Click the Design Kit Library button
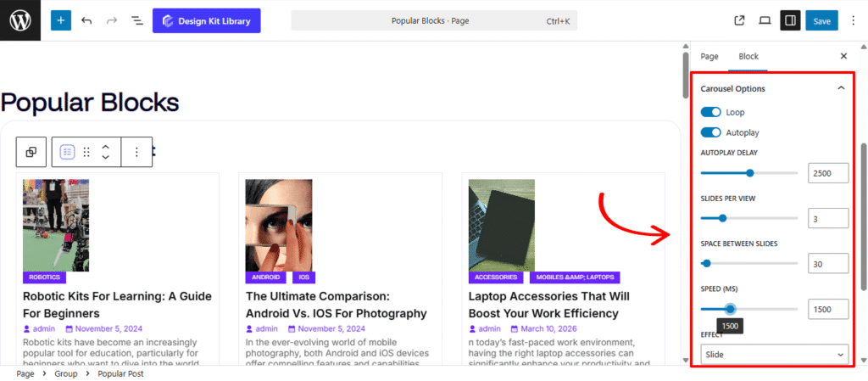 click(x=207, y=20)
